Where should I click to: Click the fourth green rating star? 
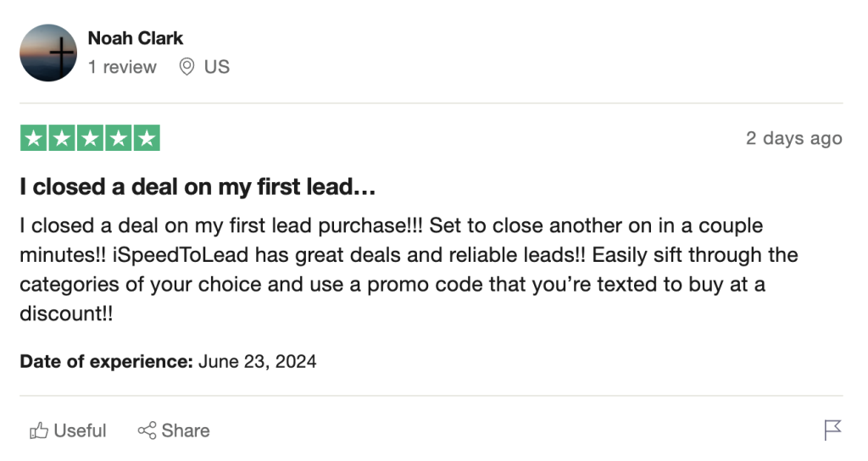(x=118, y=138)
